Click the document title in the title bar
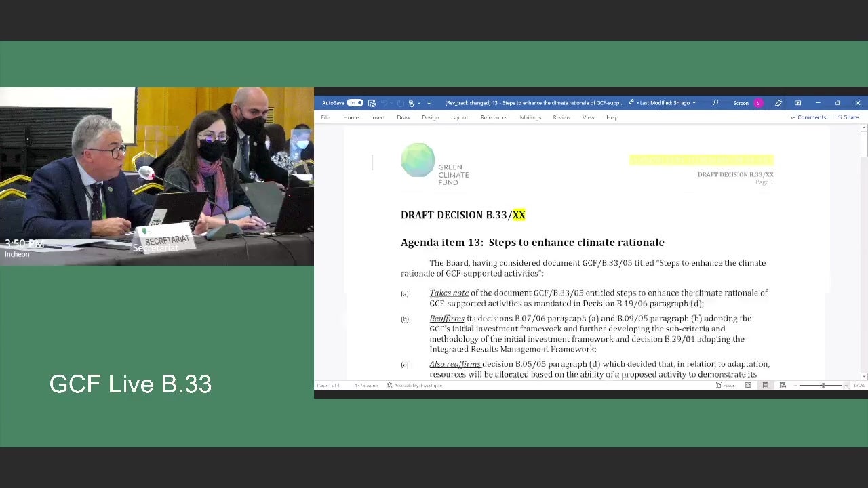 click(534, 103)
